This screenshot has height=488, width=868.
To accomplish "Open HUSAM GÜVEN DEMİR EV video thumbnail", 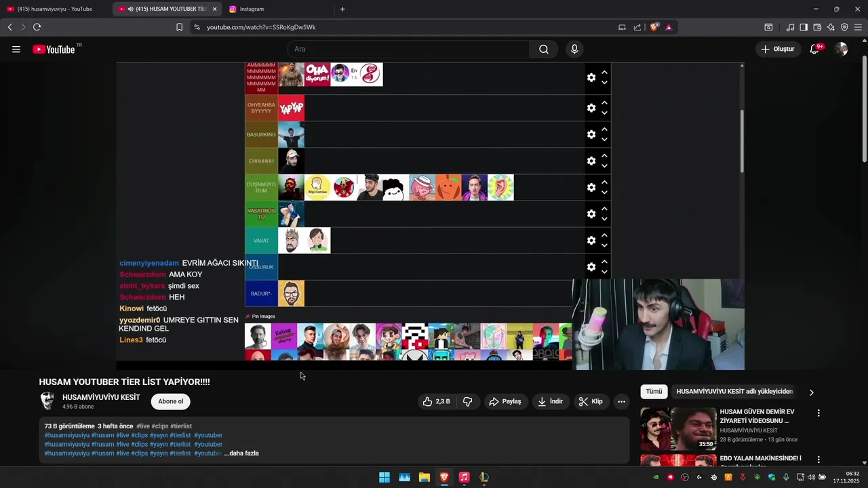I will 678,429.
